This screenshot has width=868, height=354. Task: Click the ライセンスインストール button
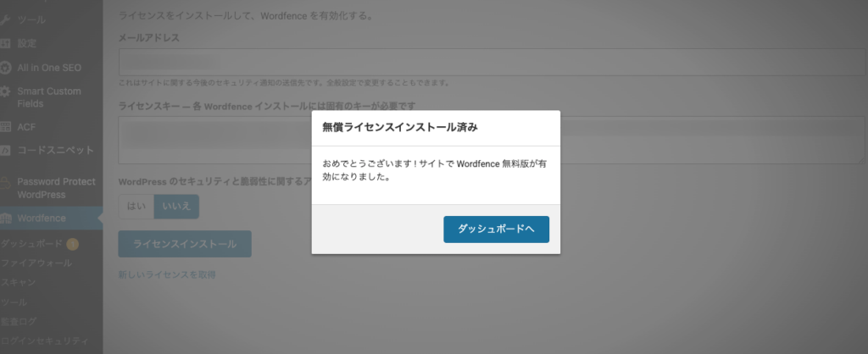(x=185, y=244)
